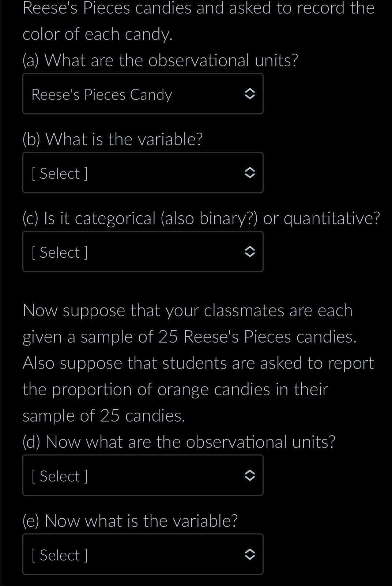Viewport: 392px width, 586px height.
Task: Open the observational units dropdown showing Reese's Pieces Candy
Action: point(143,94)
